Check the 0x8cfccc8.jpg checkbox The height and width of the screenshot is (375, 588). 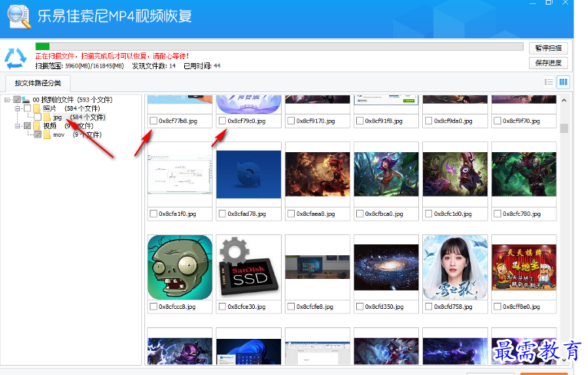click(154, 307)
